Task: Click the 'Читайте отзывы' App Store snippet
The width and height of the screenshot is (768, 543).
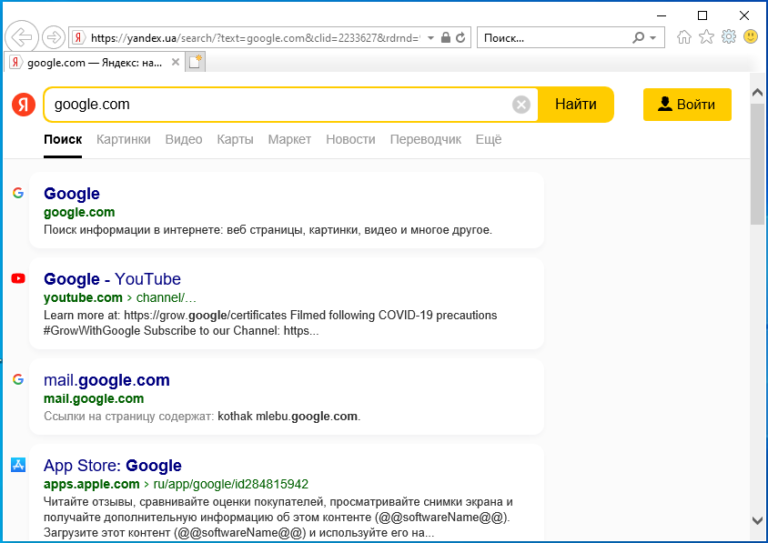Action: (x=278, y=517)
